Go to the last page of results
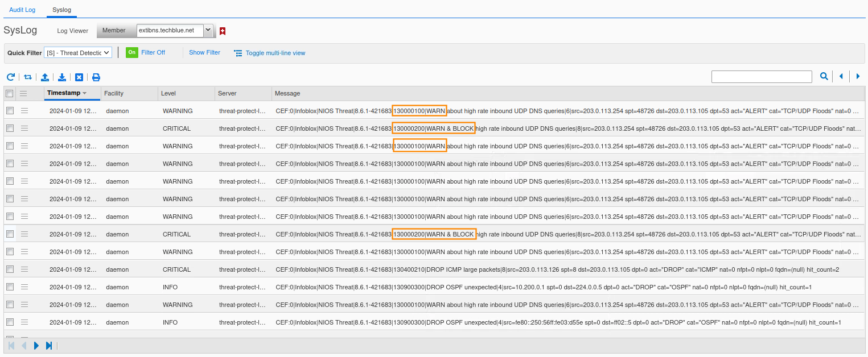Screen dimensions: 868x357 pos(49,345)
